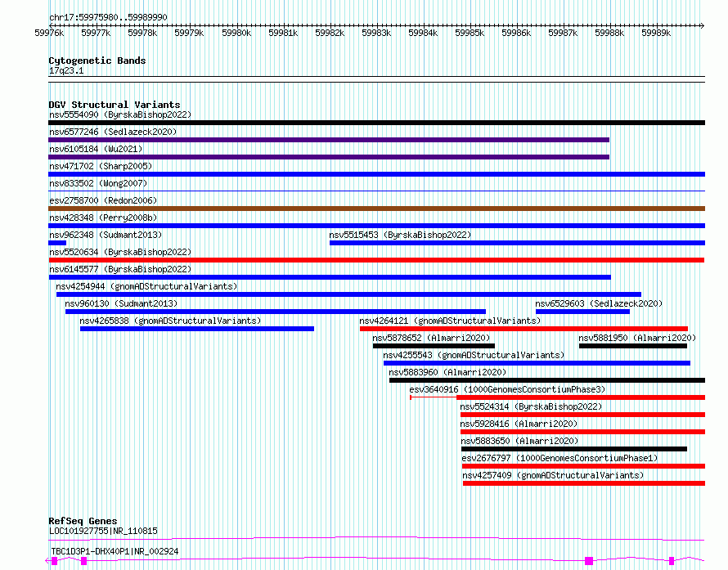Viewport: 728px width, 570px height.
Task: Open nsv4265838 (gnomADStructuralVariants) label
Action: [170, 321]
